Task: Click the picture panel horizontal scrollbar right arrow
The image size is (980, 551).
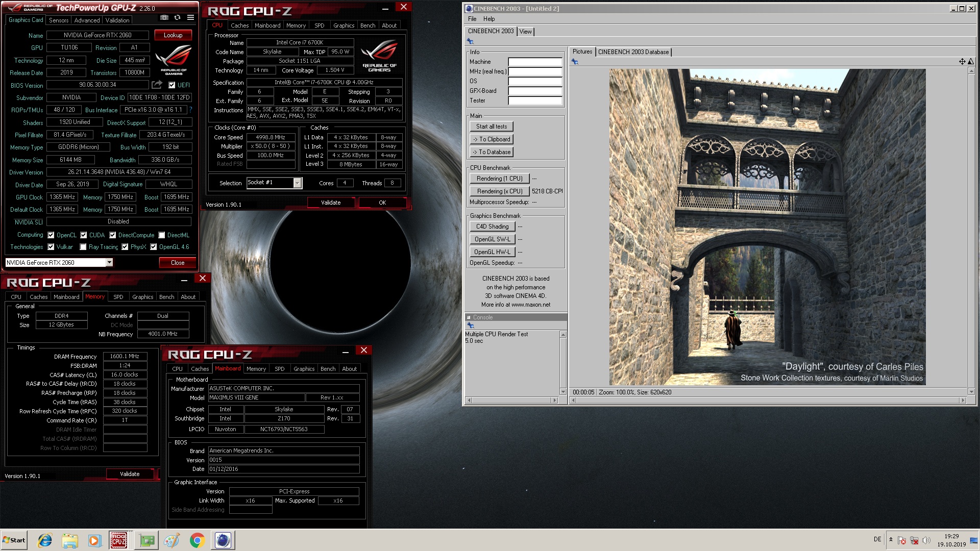Action: point(963,400)
